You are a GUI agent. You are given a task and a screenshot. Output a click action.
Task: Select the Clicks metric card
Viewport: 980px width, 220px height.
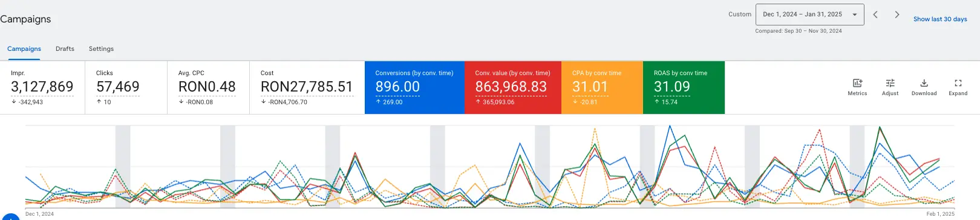coord(126,87)
